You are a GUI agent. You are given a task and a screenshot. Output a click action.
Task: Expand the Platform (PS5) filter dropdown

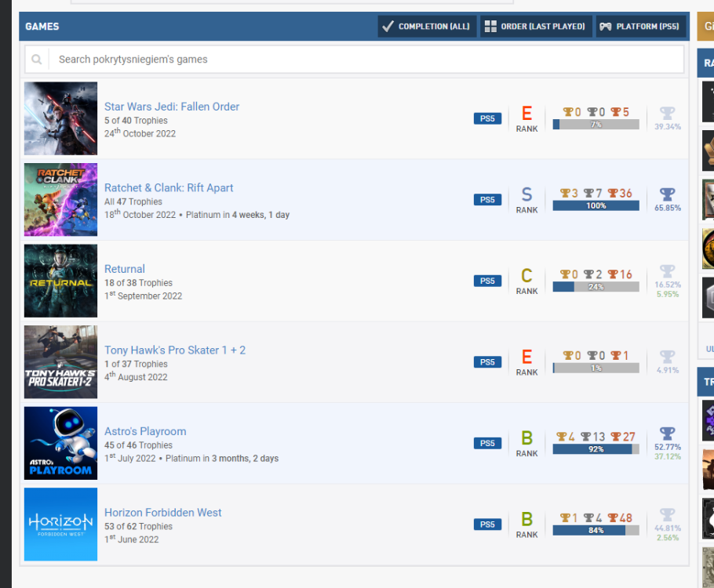(x=640, y=27)
